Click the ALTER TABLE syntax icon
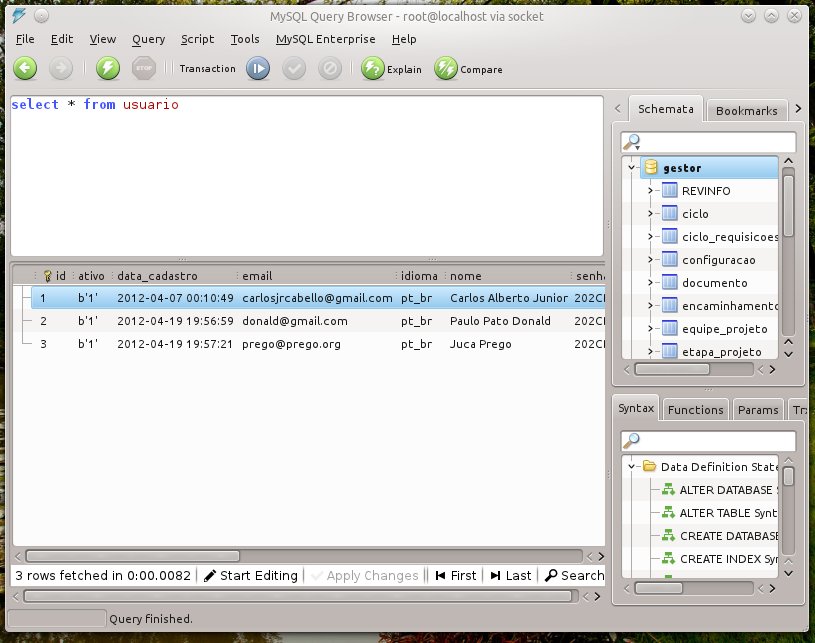The height and width of the screenshot is (643, 815). coord(668,513)
